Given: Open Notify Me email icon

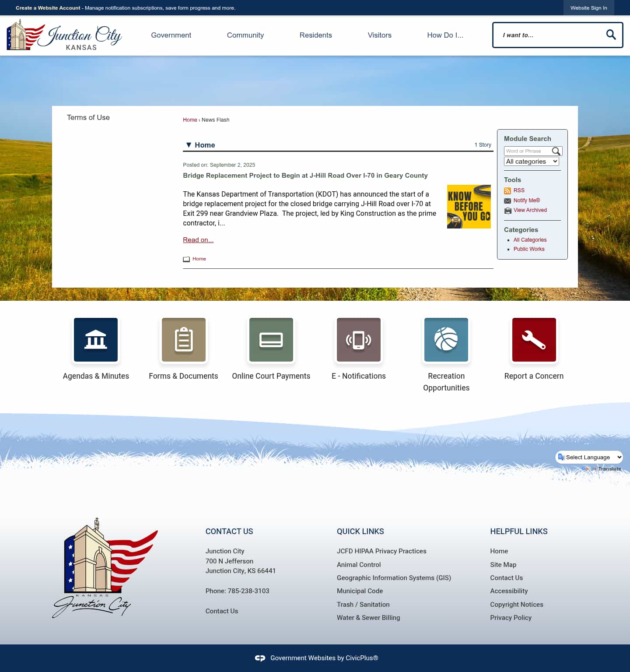Looking at the screenshot, I should point(507,201).
